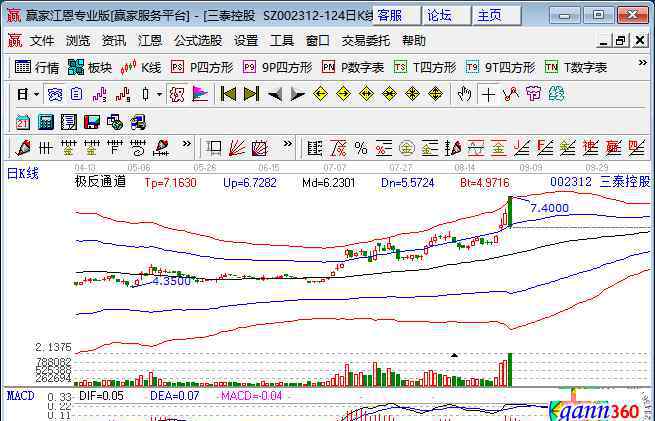Select the F time-ruler tool

click(114, 148)
